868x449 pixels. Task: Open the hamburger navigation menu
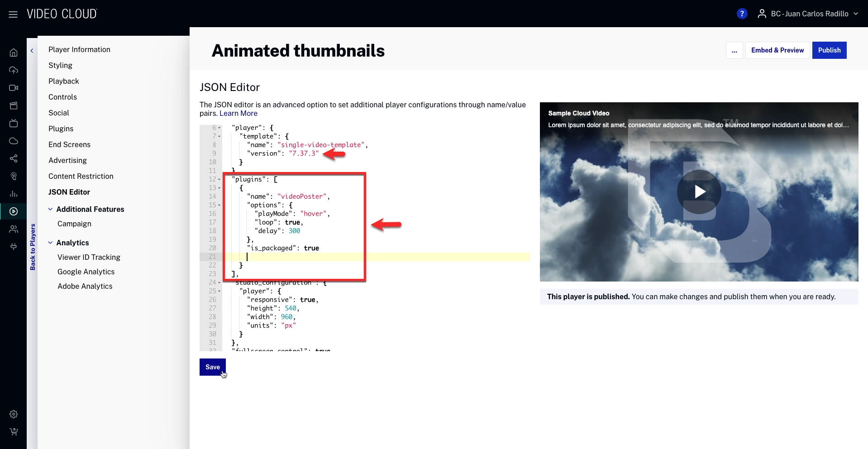pos(13,14)
